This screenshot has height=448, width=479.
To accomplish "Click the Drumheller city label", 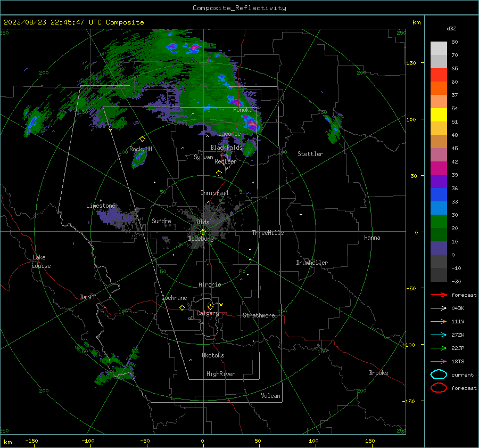I will click(x=312, y=263).
